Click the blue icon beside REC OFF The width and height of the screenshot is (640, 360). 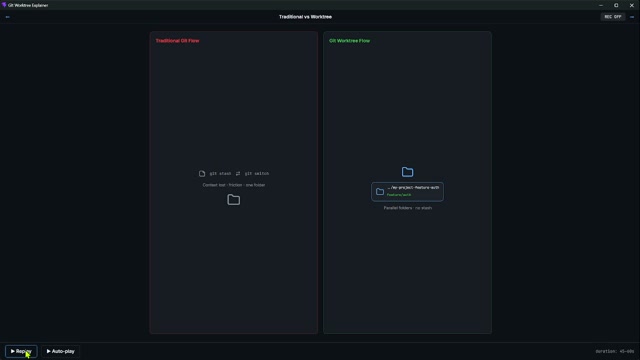click(632, 17)
